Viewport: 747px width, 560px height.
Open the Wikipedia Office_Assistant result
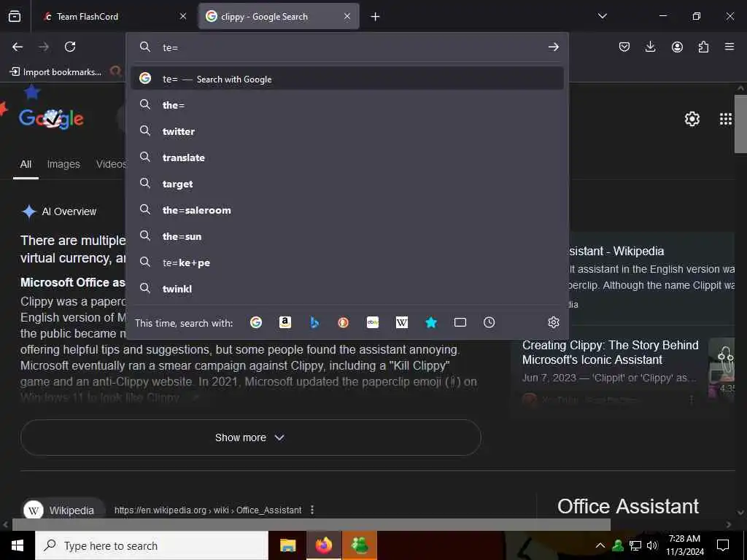point(208,510)
